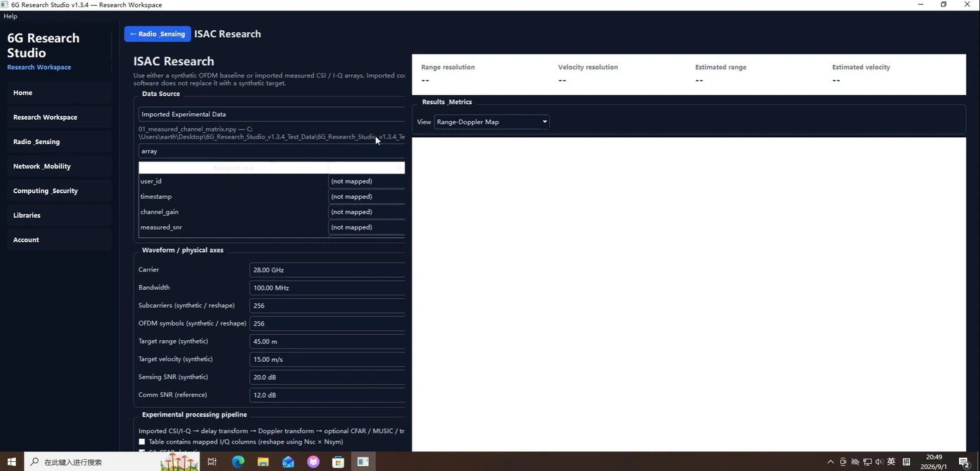Show hidden system tray icons
The width and height of the screenshot is (980, 471).
click(831, 462)
